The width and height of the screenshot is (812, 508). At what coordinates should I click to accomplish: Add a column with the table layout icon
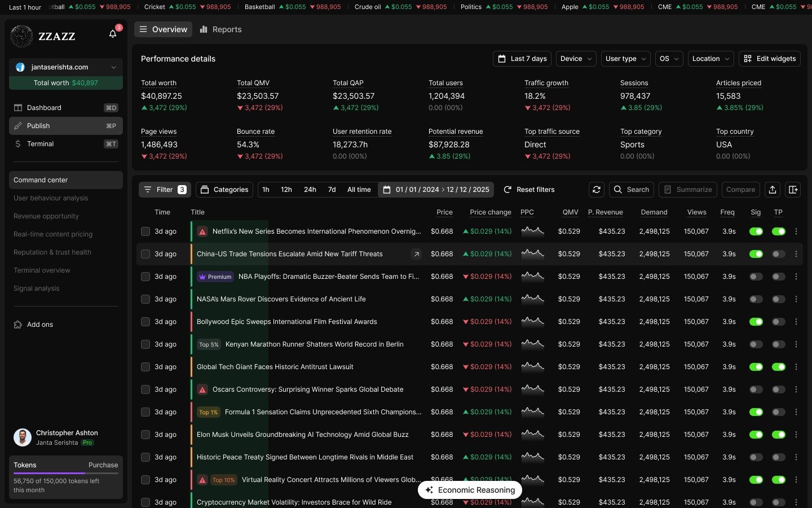(x=793, y=190)
